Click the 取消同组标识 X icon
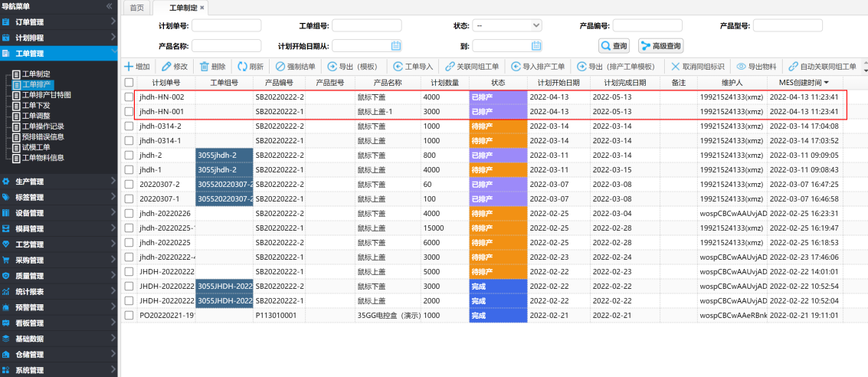868x377 pixels. (x=676, y=67)
